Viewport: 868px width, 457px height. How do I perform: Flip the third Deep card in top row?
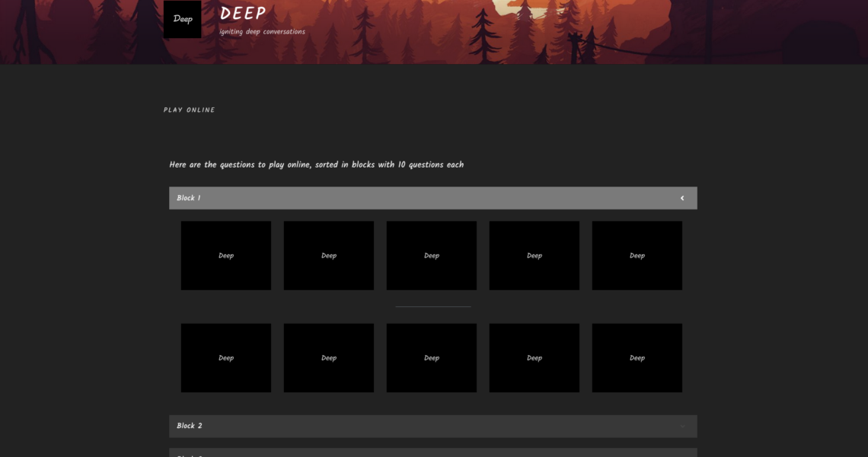[x=432, y=255]
